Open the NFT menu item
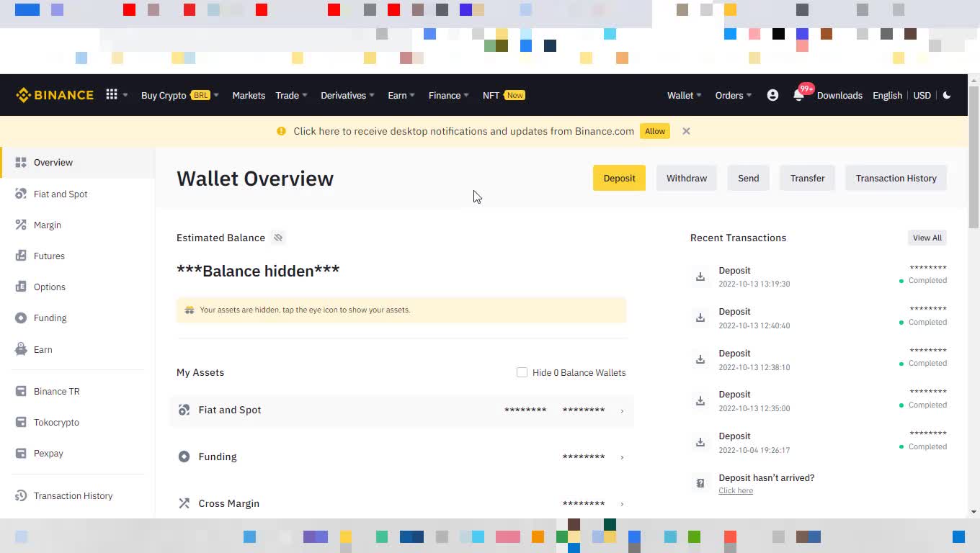Viewport: 980px width, 553px height. [x=504, y=95]
